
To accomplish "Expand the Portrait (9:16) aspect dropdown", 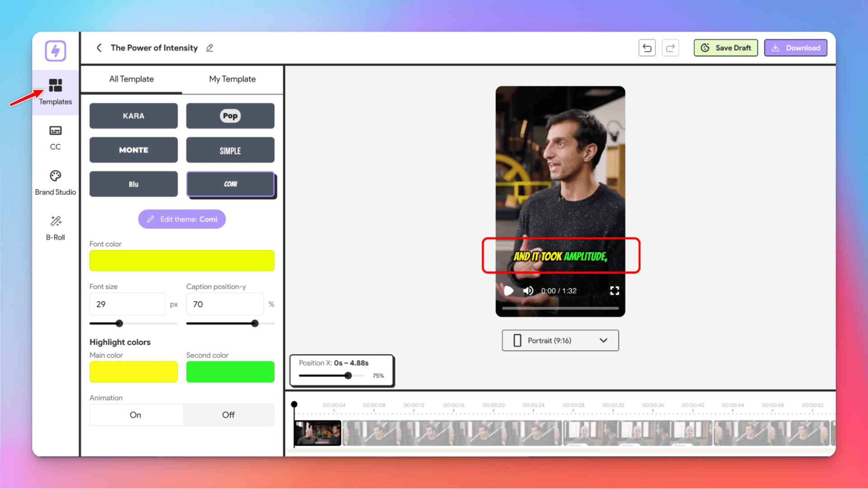I will (560, 341).
